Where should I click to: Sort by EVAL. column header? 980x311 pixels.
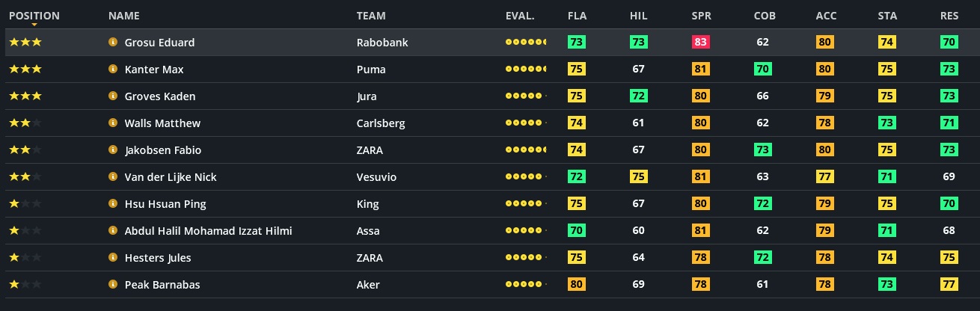[x=520, y=16]
